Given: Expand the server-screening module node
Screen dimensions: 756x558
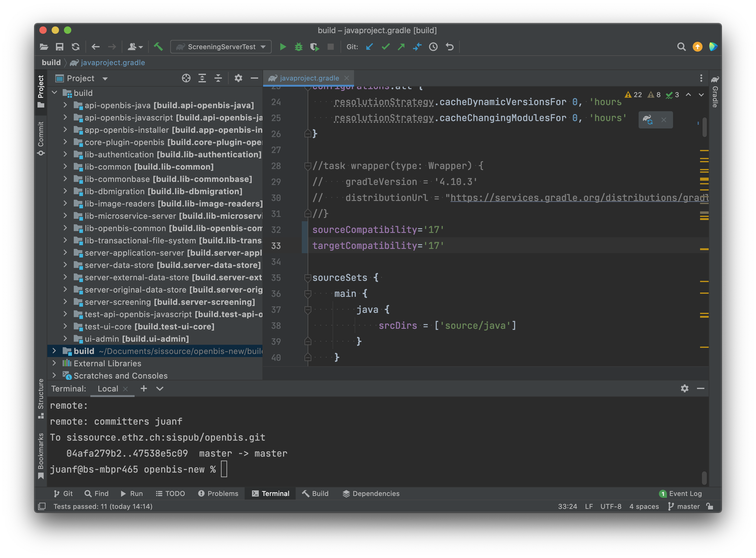Looking at the screenshot, I should click(x=65, y=302).
